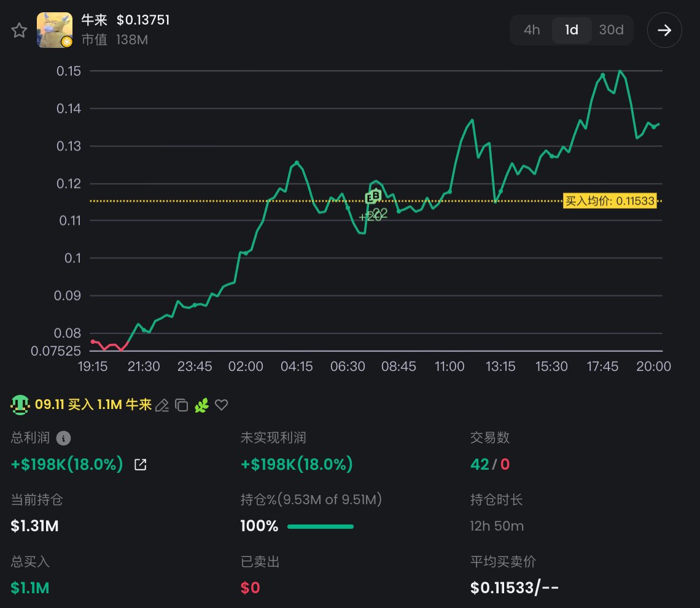Click the green leaf icon

click(x=202, y=405)
